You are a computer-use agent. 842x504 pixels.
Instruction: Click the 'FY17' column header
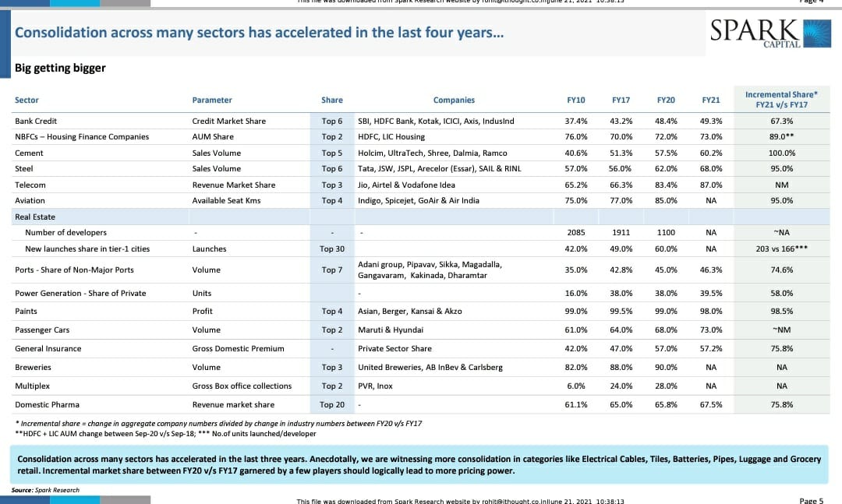[x=621, y=100]
